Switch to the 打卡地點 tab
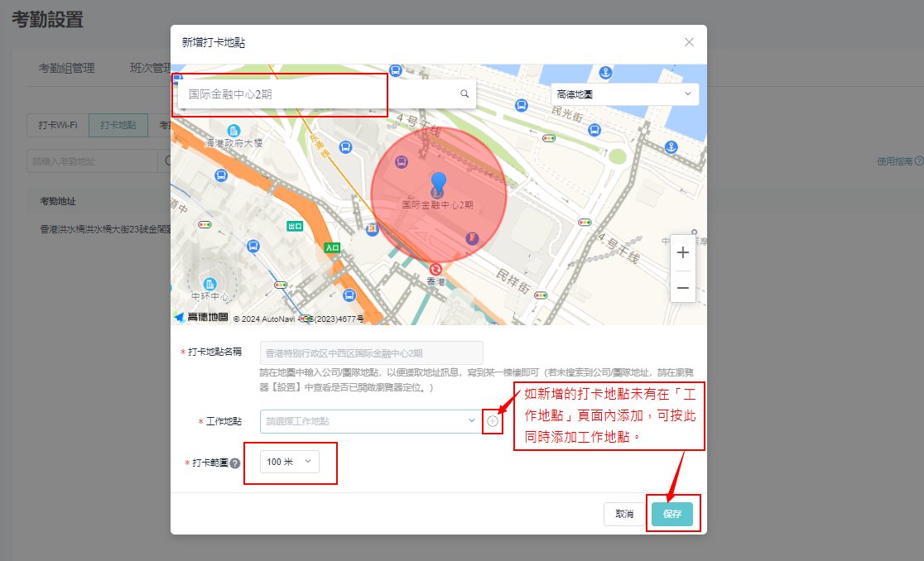The height and width of the screenshot is (561, 924). (x=118, y=125)
